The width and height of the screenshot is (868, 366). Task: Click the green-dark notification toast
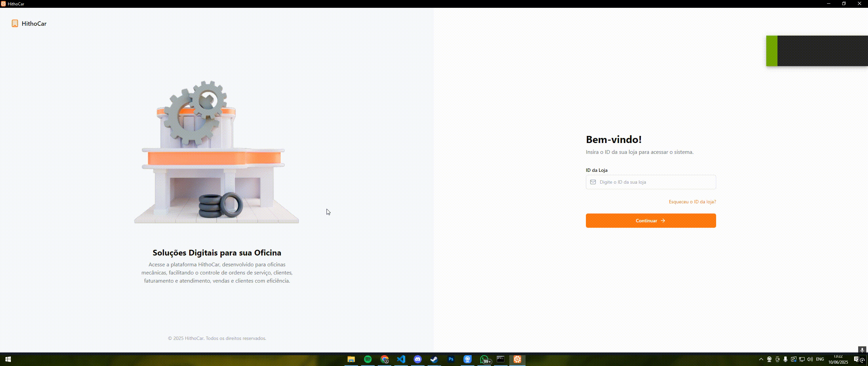tap(817, 51)
